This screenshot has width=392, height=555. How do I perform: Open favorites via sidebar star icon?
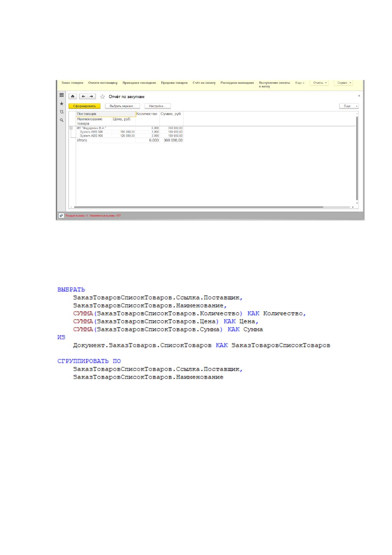coord(61,103)
